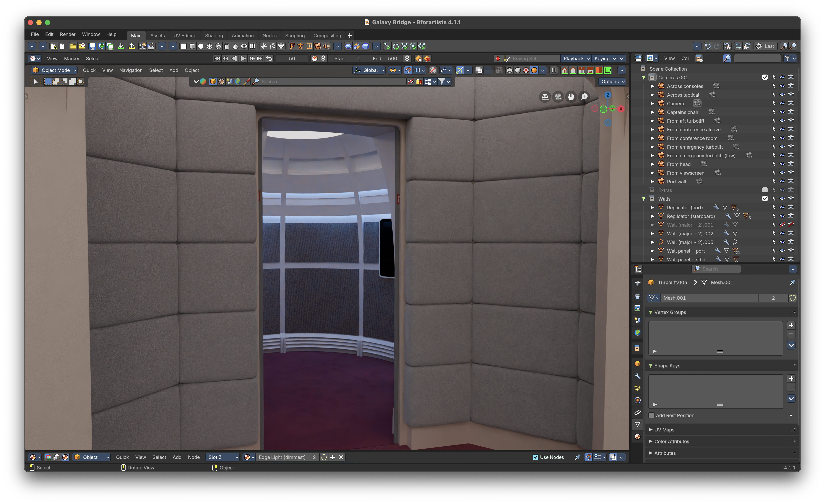825x504 pixels.
Task: Add a speaker object from toolbar
Action: [x=326, y=46]
